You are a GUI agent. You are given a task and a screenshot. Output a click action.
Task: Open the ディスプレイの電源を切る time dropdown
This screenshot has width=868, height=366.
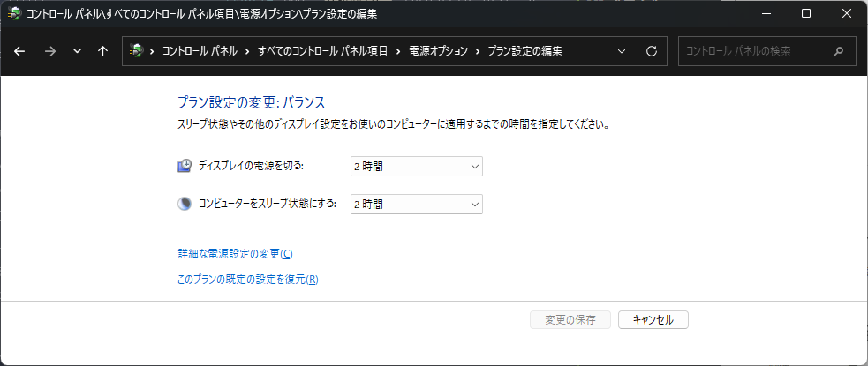pos(417,166)
